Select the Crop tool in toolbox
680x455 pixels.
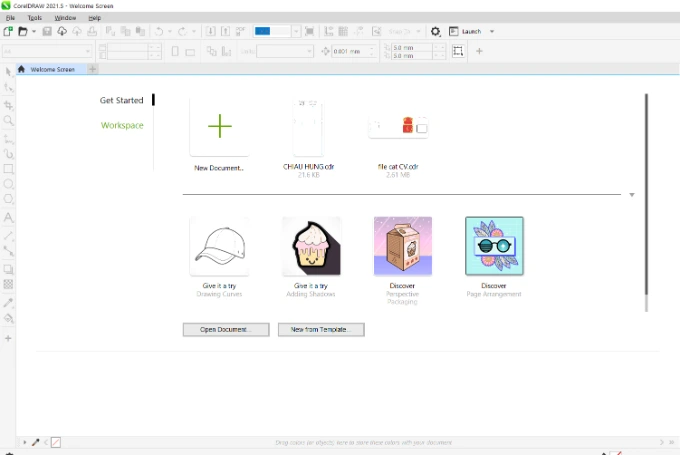[8, 105]
